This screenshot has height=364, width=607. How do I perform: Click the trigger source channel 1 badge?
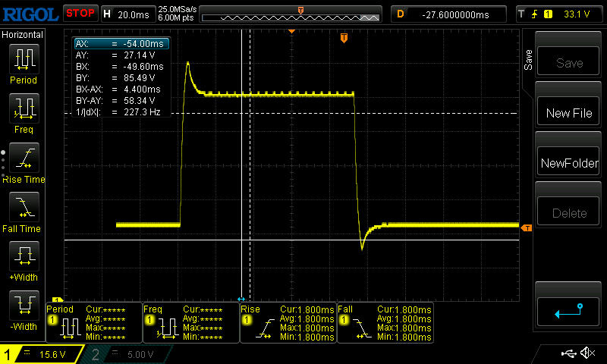click(x=548, y=14)
